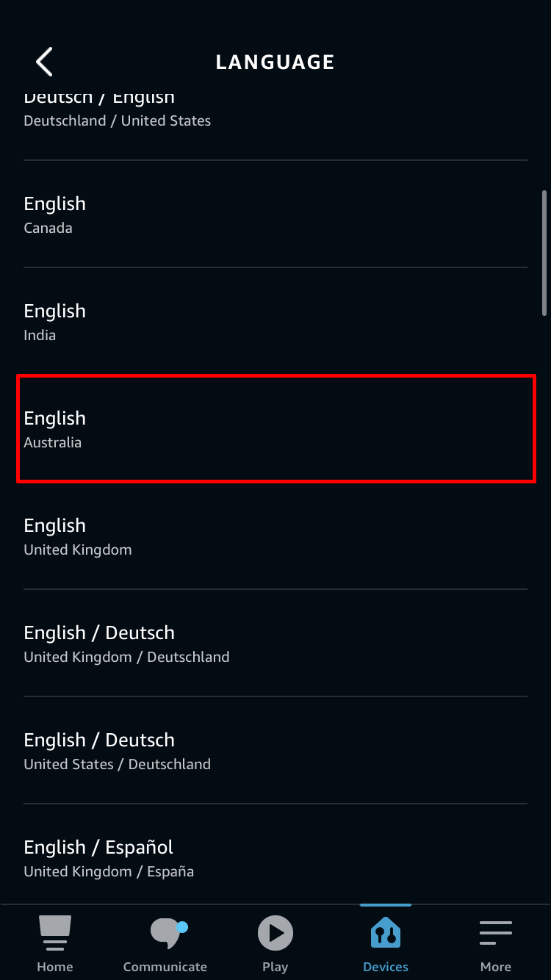
Task: Tap the Devices tab label
Action: (386, 967)
